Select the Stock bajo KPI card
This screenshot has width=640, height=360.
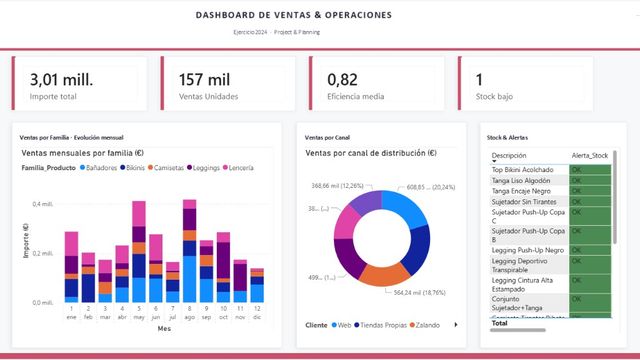pos(526,83)
